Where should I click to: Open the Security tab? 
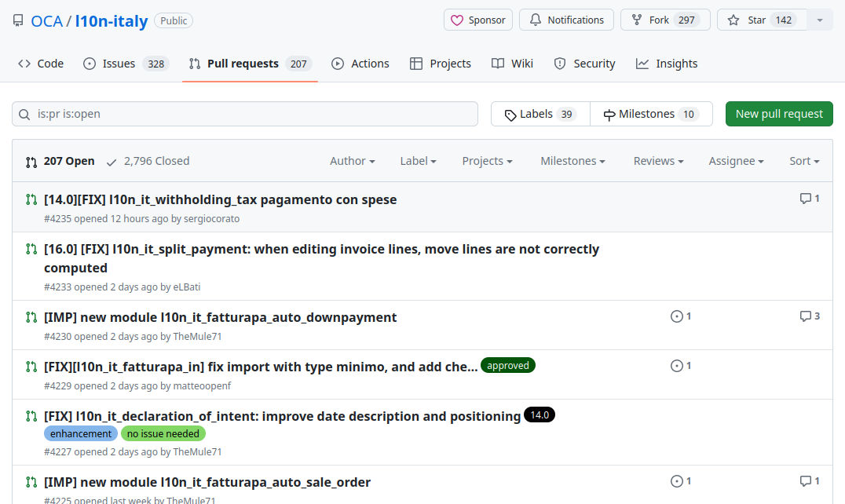pos(585,64)
